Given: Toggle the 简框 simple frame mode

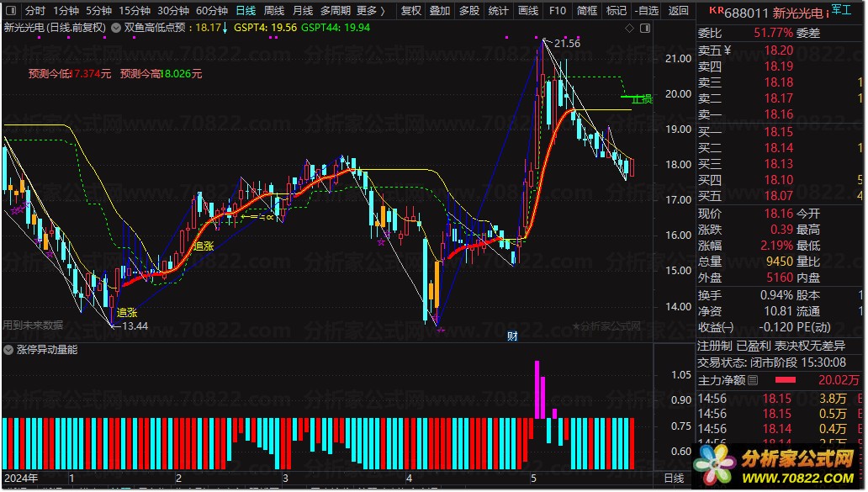Looking at the screenshot, I should (x=587, y=11).
